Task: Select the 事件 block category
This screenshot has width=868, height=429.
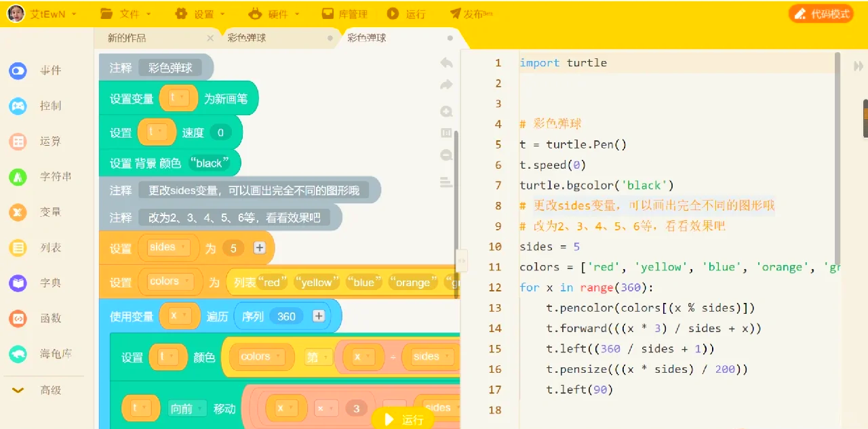Action: click(x=35, y=70)
